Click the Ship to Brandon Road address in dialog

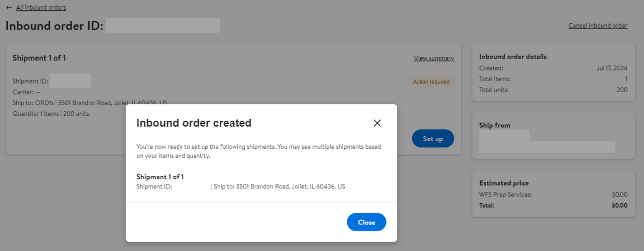click(279, 187)
